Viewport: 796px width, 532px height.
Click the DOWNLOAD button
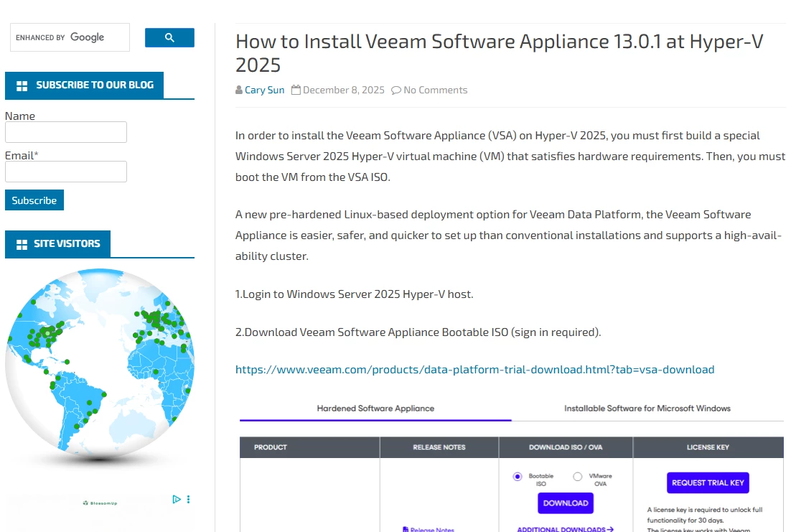tap(566, 503)
